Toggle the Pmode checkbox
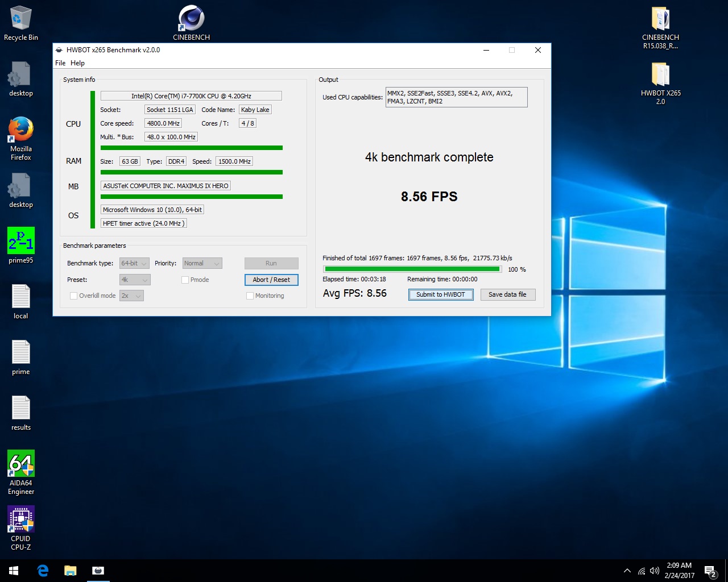 [185, 280]
